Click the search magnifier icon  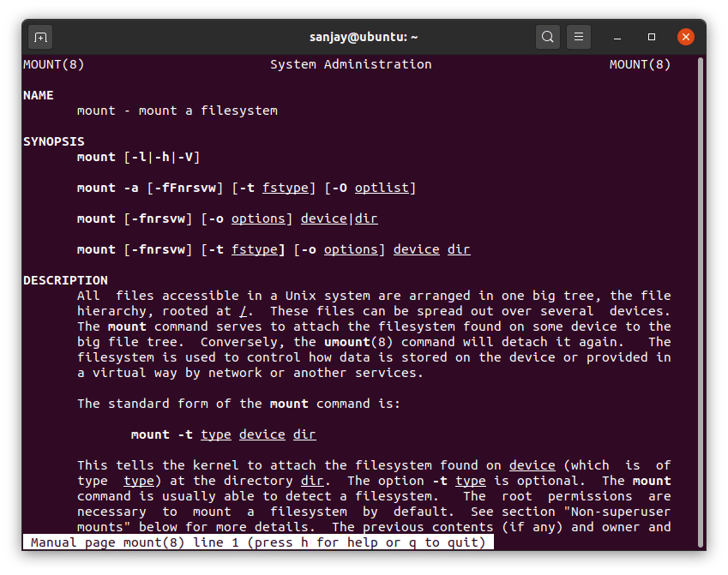coord(547,37)
